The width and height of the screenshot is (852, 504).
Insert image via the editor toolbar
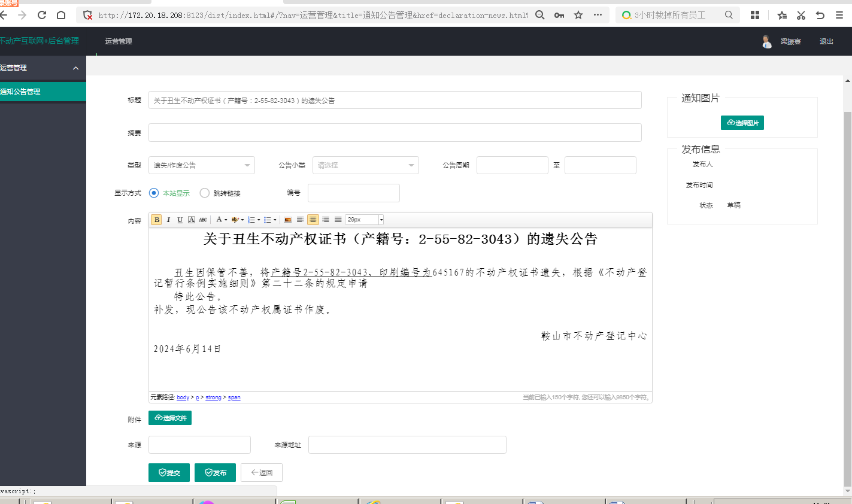(287, 220)
